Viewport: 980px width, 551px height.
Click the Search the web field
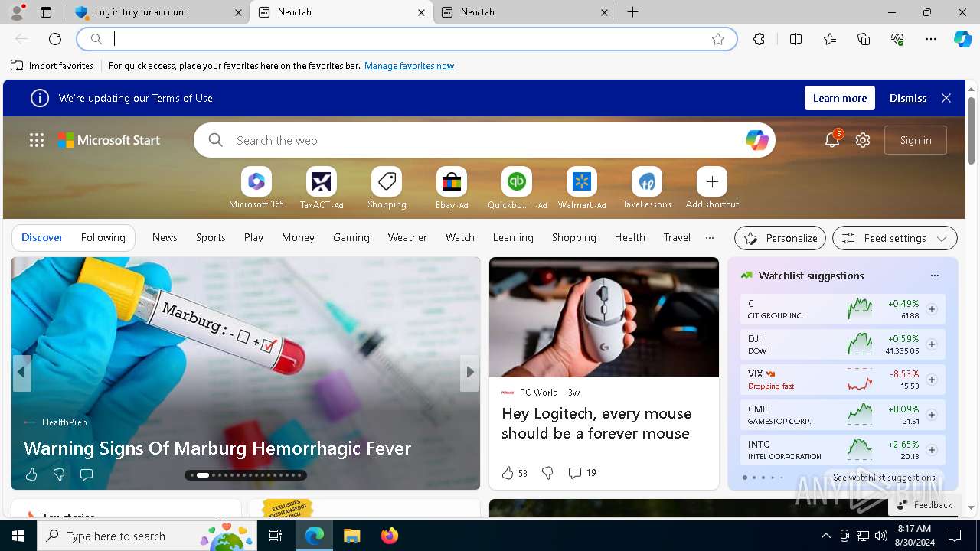(x=485, y=140)
